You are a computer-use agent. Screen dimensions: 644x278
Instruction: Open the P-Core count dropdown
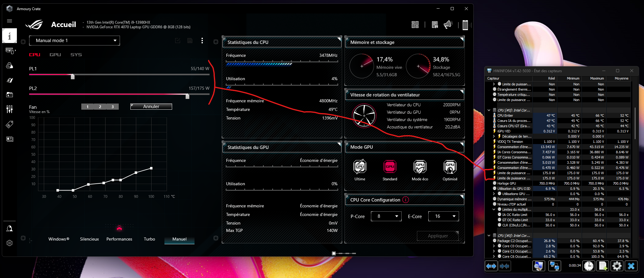[386, 216]
